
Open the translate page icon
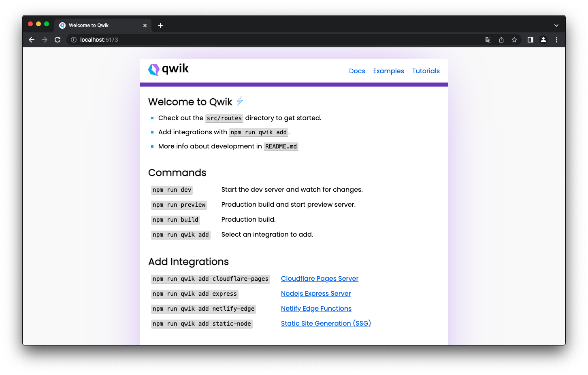point(488,40)
